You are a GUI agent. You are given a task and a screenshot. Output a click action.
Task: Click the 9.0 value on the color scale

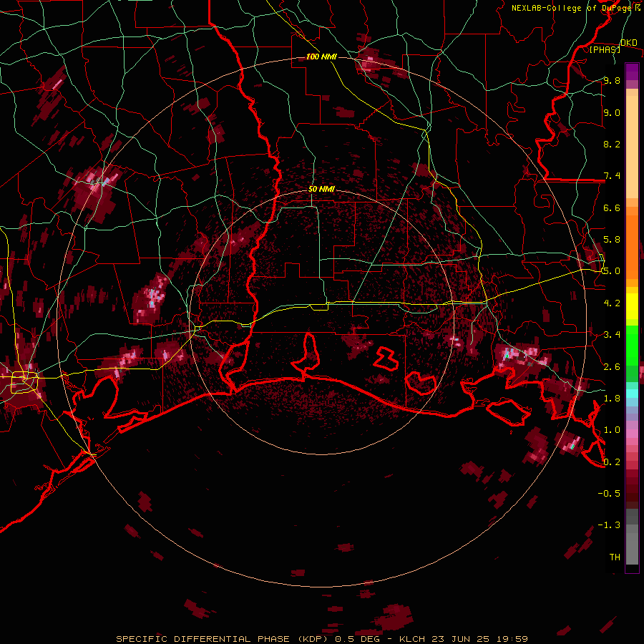pos(612,112)
